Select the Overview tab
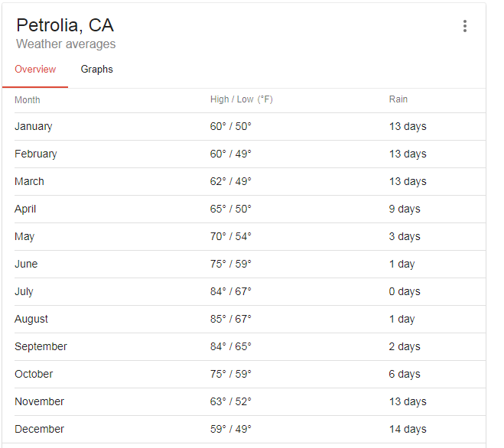 click(x=35, y=70)
